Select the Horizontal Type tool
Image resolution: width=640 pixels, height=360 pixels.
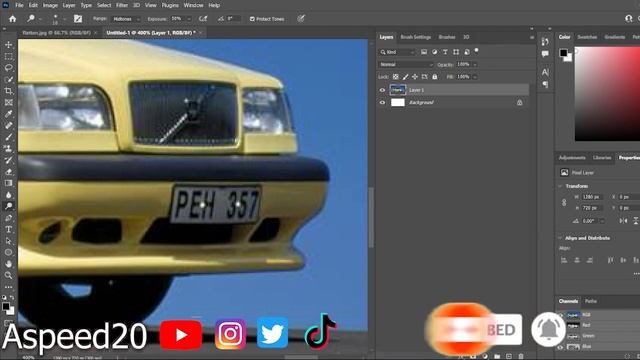(x=9, y=229)
